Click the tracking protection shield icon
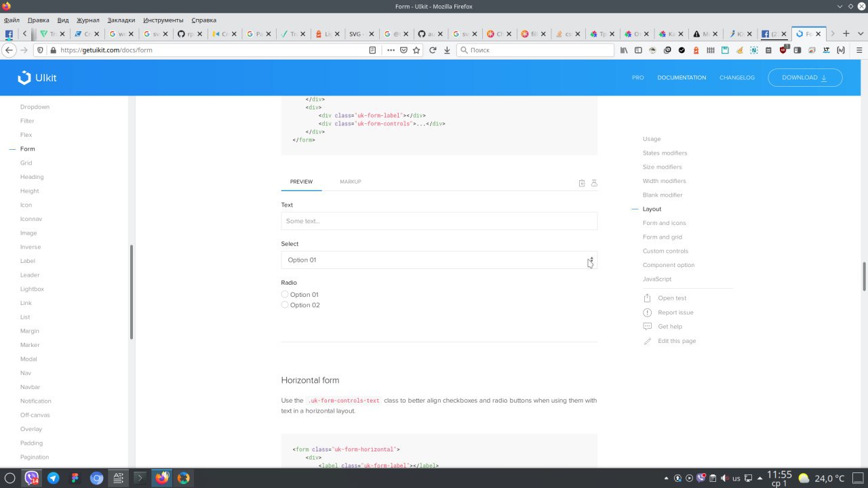The image size is (868, 488). point(40,50)
